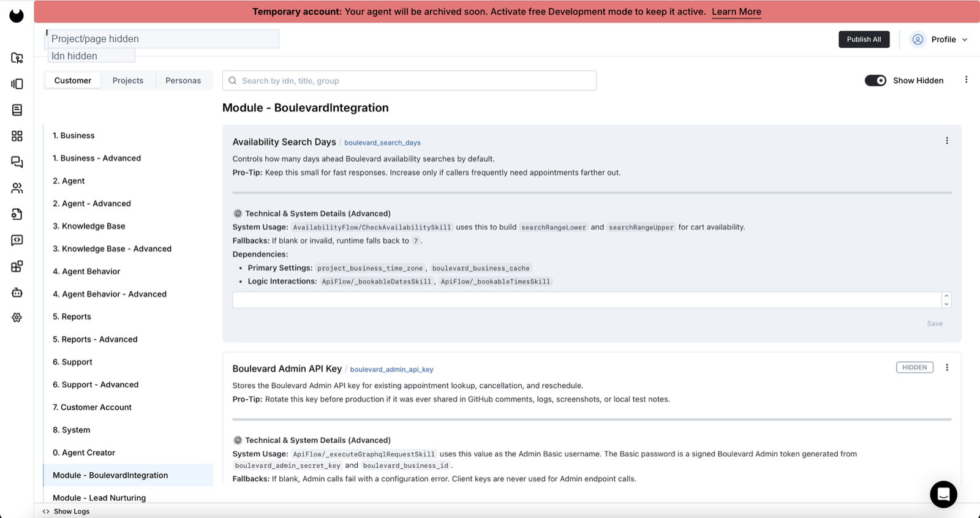This screenshot has width=980, height=518.
Task: Click the Availability Search Days title
Action: [x=284, y=142]
